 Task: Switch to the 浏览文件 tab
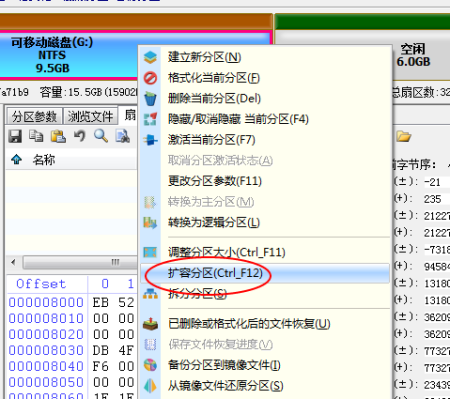click(91, 116)
